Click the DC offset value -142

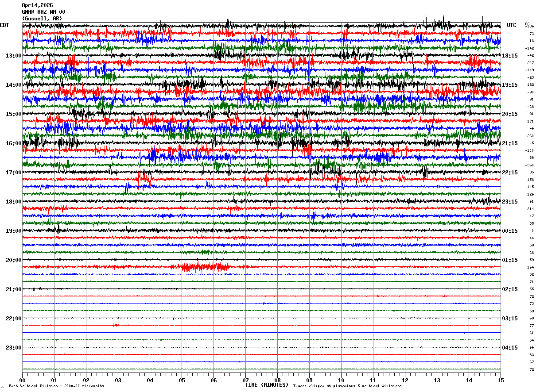pyautogui.click(x=530, y=48)
